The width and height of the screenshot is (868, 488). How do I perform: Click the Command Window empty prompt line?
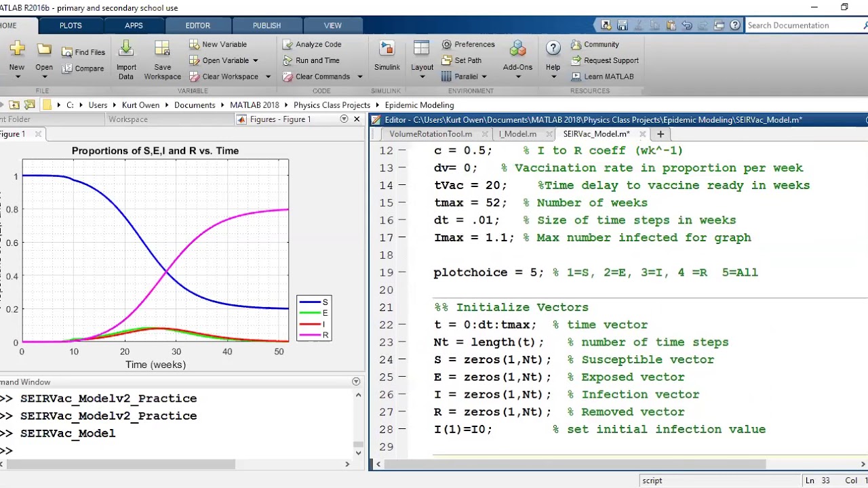point(176,451)
